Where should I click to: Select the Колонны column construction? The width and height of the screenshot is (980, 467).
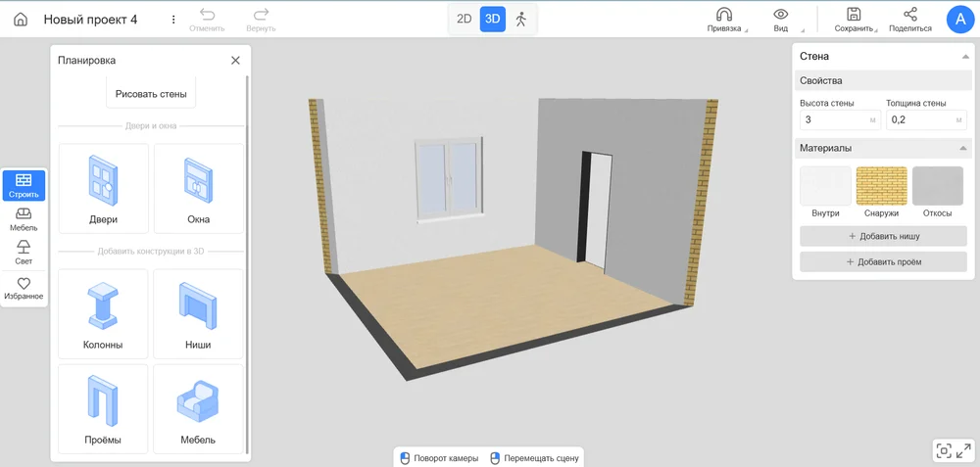[x=103, y=313]
